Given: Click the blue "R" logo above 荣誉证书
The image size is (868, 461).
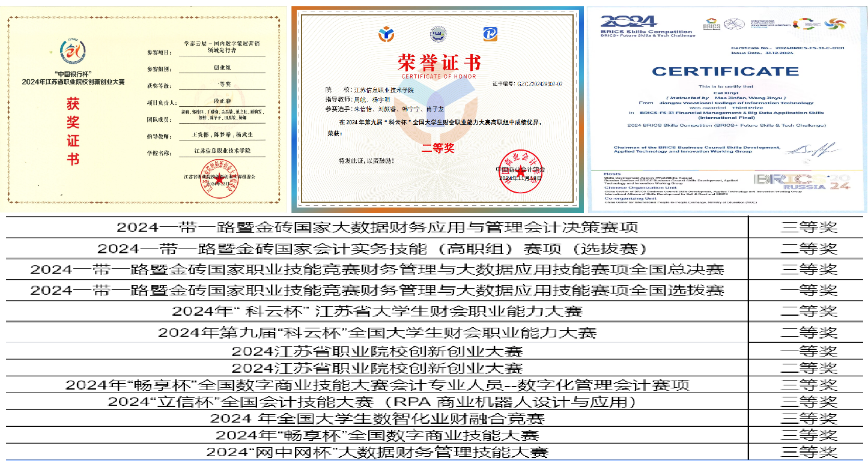Looking at the screenshot, I should pyautogui.click(x=490, y=35).
